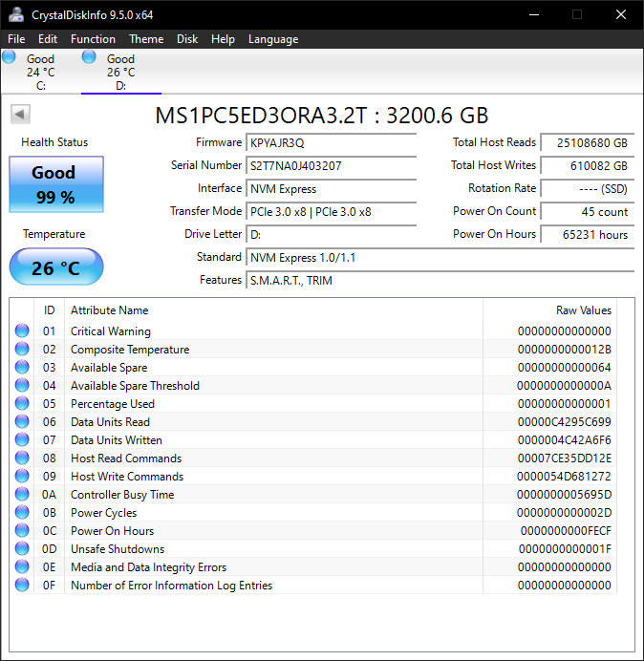
Task: Select the C: drive tab
Action: tap(40, 72)
